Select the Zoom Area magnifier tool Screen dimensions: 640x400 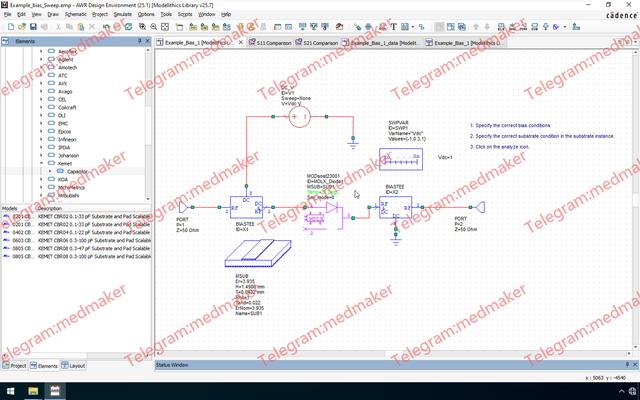point(142,27)
